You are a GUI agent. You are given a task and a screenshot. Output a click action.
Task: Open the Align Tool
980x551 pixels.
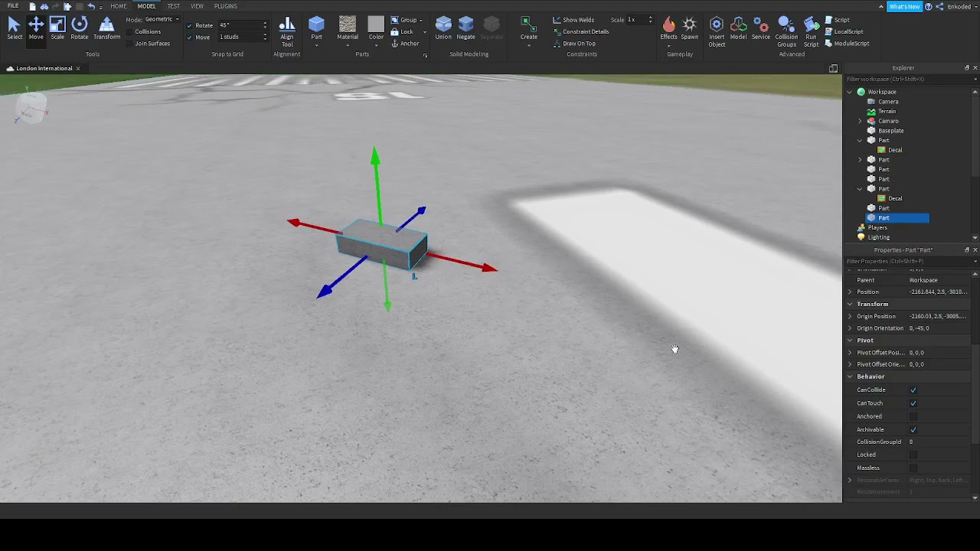tap(287, 32)
